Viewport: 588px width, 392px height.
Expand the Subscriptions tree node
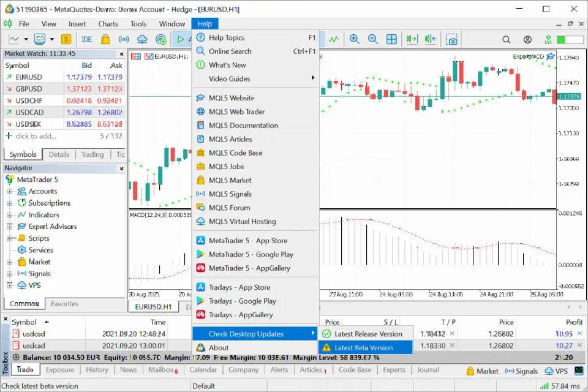point(10,203)
